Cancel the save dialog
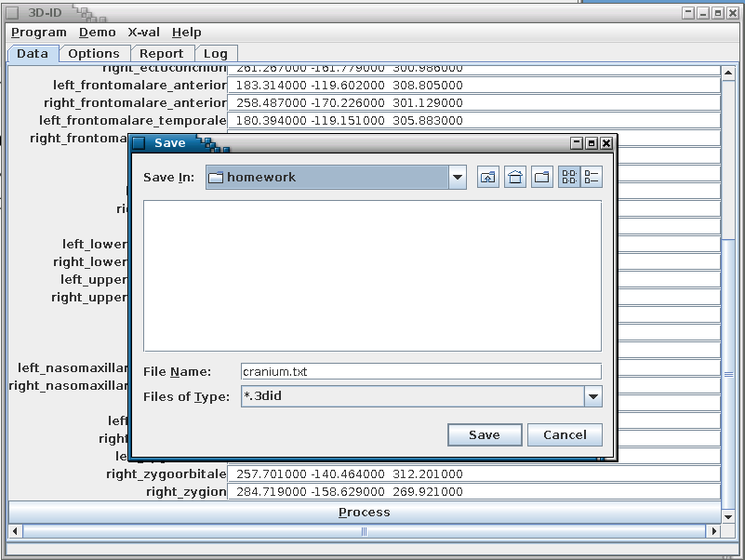745x560 pixels. click(x=565, y=435)
